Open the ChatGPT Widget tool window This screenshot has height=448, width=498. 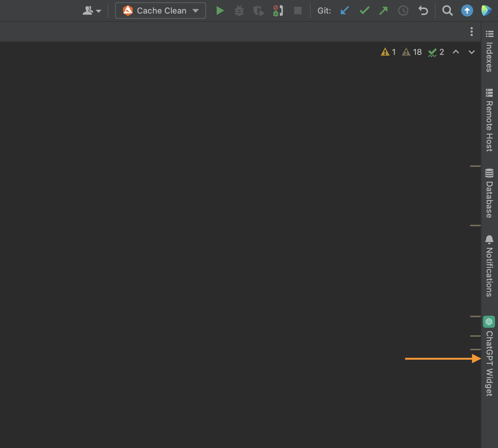489,356
